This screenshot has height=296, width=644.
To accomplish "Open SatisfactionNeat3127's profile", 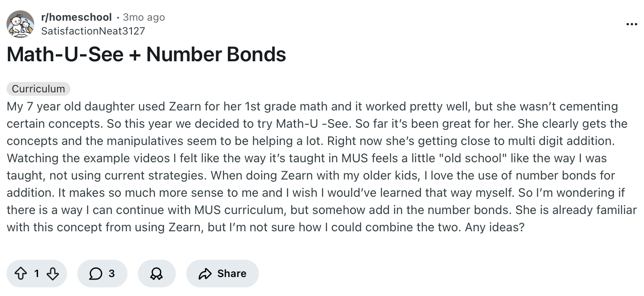I will click(x=92, y=31).
